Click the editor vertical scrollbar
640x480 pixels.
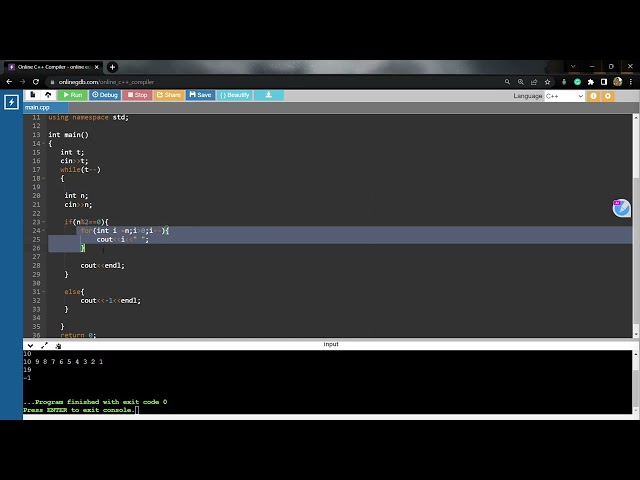(x=636, y=225)
